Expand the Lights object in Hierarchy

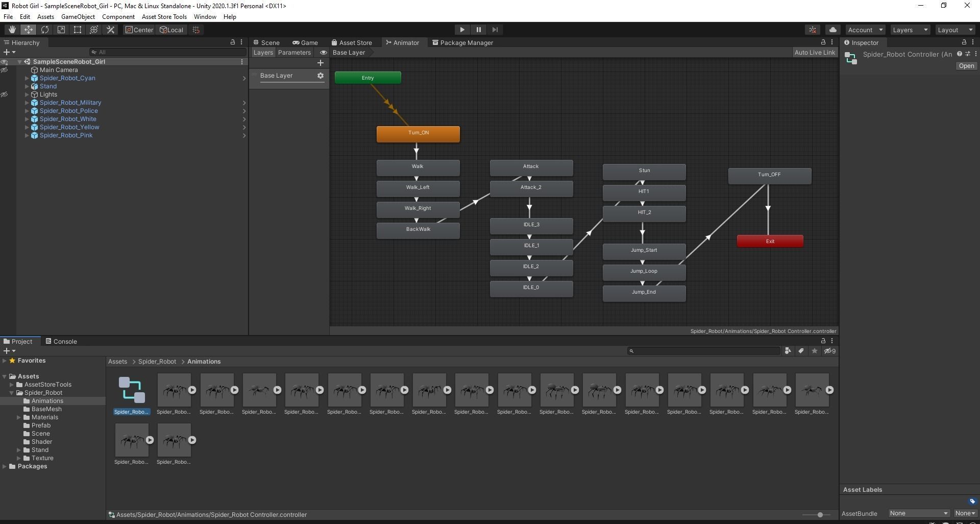click(x=27, y=94)
